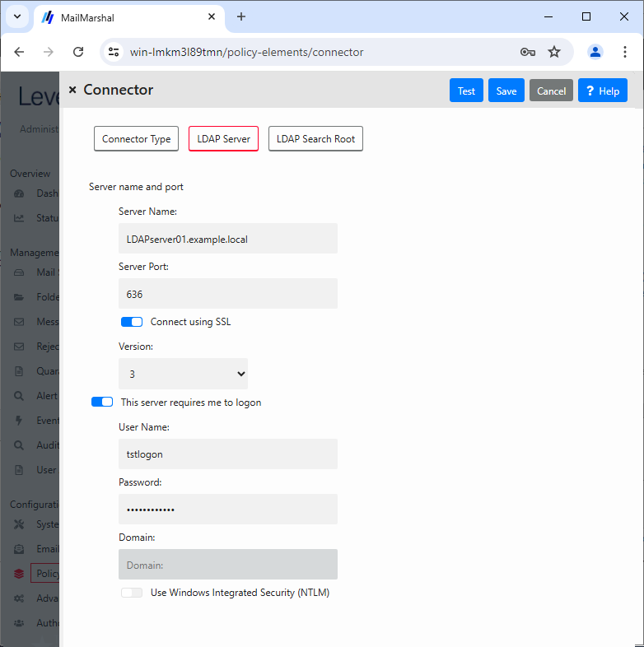The image size is (644, 647).
Task: Click the Dashboard sidebar icon
Action: tap(19, 193)
